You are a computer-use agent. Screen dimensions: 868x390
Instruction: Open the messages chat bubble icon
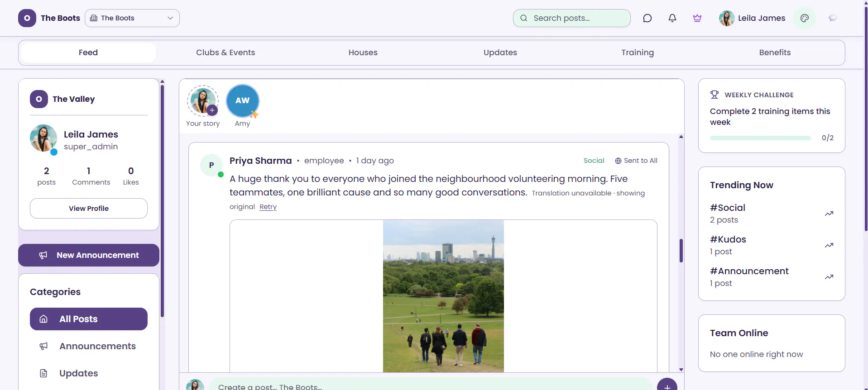coord(647,18)
